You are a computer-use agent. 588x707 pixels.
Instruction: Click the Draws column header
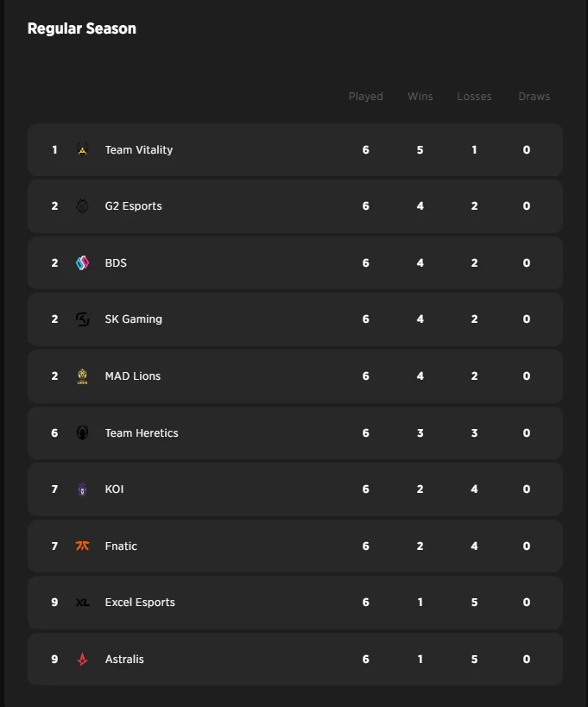coord(534,96)
